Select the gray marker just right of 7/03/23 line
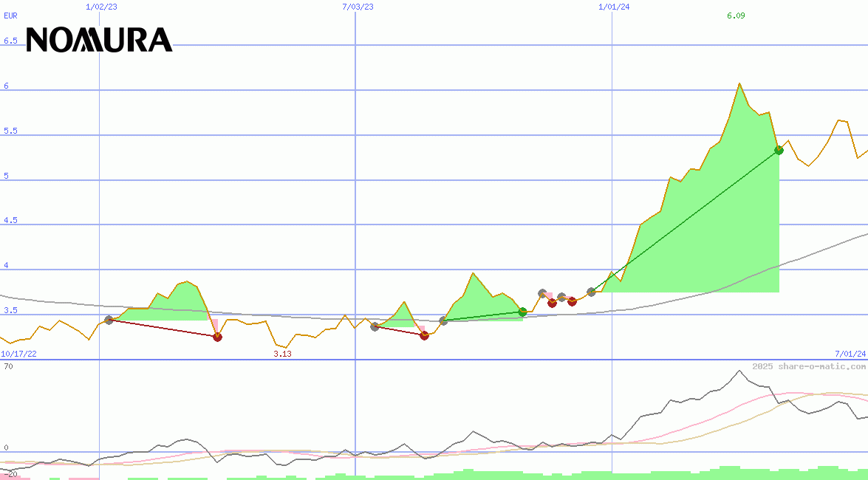 [x=375, y=326]
